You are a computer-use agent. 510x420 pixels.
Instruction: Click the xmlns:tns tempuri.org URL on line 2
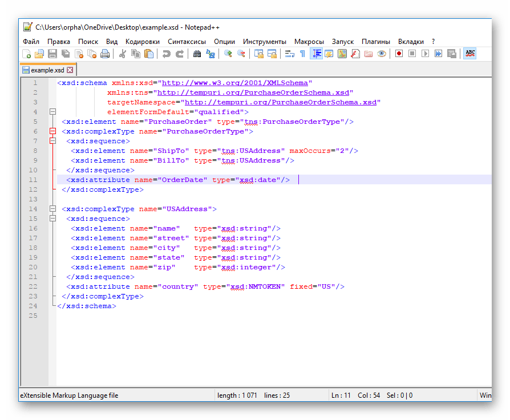point(253,92)
